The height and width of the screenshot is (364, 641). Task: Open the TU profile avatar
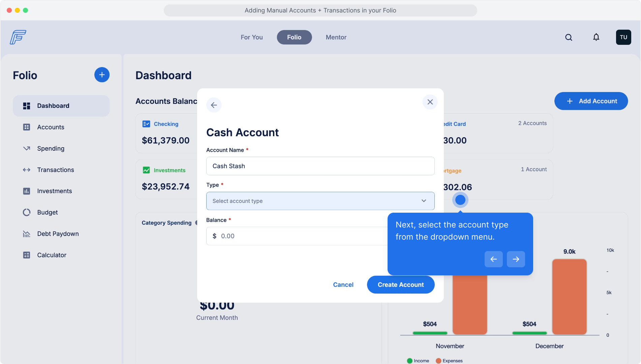click(623, 37)
